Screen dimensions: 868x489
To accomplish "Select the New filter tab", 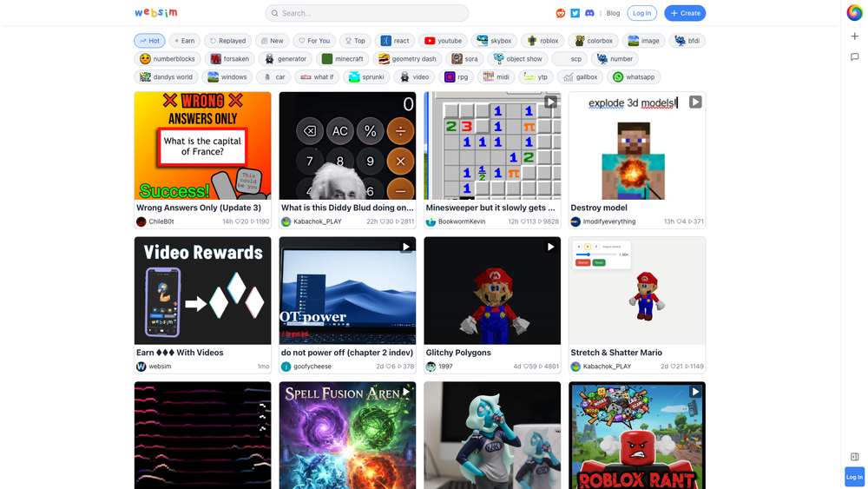I will tap(272, 41).
